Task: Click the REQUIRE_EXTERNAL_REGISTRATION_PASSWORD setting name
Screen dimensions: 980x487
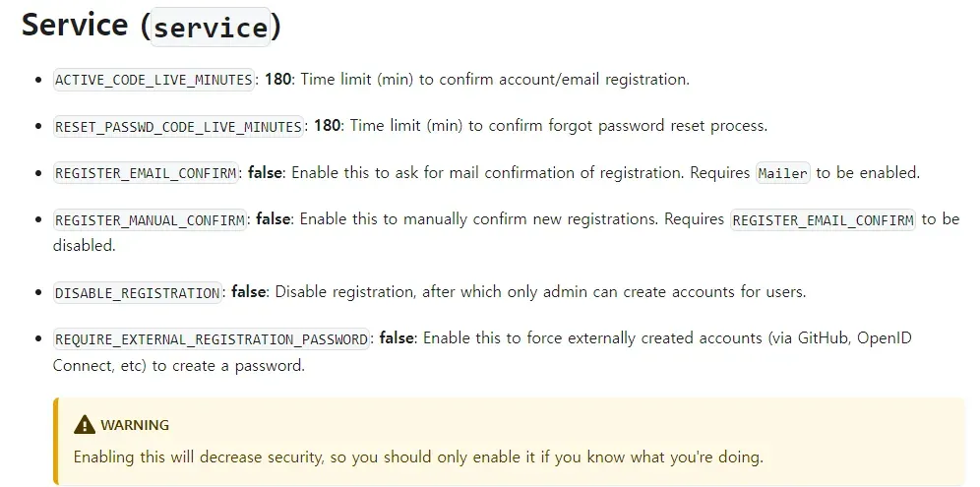Action: pyautogui.click(x=212, y=339)
